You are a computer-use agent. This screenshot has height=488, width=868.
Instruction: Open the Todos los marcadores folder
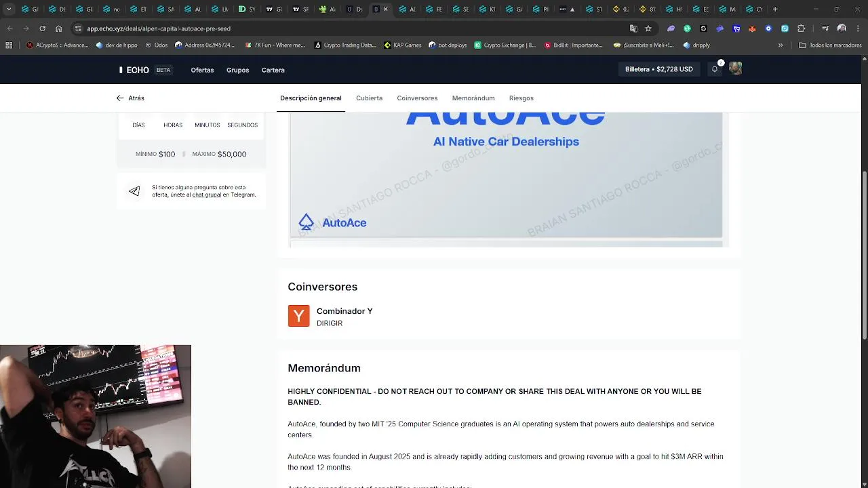[830, 45]
